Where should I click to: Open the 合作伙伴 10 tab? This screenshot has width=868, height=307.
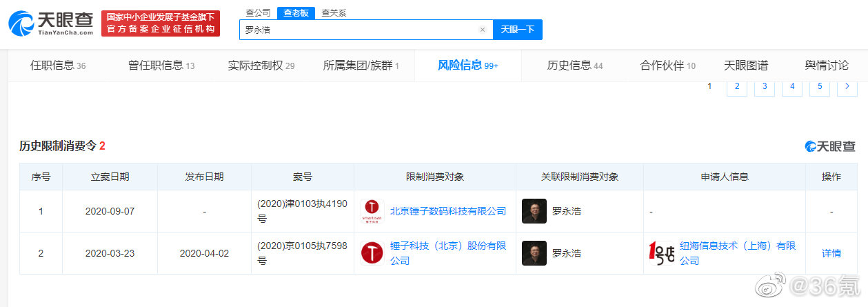pyautogui.click(x=668, y=66)
